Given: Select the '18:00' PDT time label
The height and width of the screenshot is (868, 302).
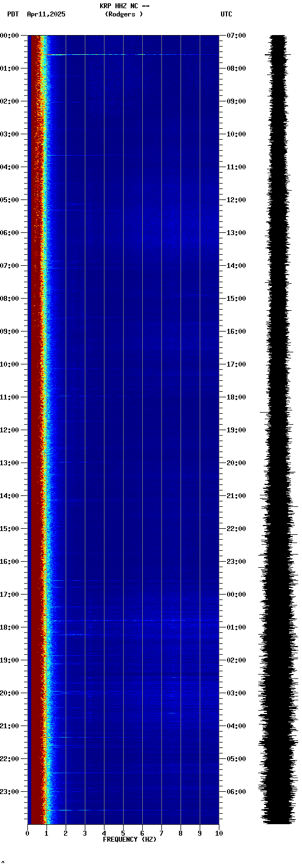Looking at the screenshot, I should [9, 627].
